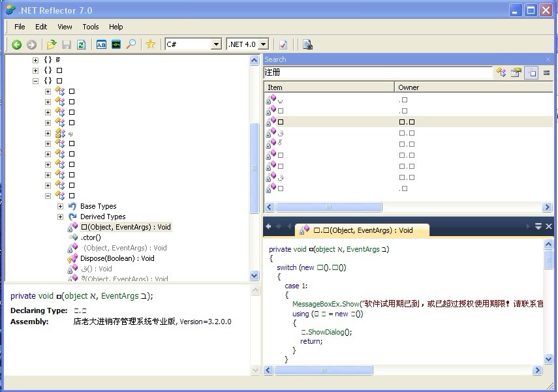Expand the Base Types node
Screen dimensions: 558x392
click(61, 206)
